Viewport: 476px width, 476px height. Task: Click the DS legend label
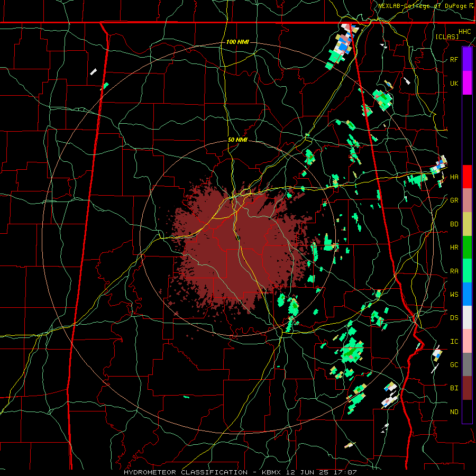click(x=454, y=318)
